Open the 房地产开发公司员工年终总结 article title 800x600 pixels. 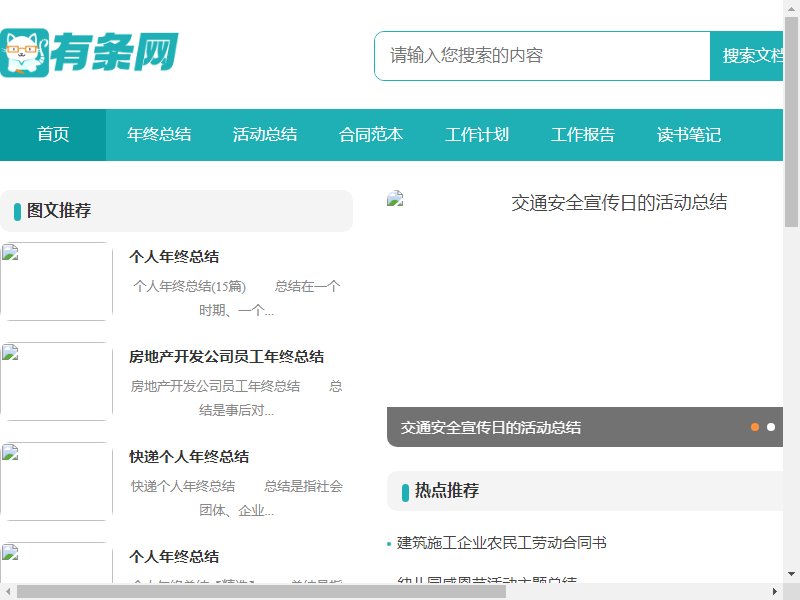(x=227, y=357)
